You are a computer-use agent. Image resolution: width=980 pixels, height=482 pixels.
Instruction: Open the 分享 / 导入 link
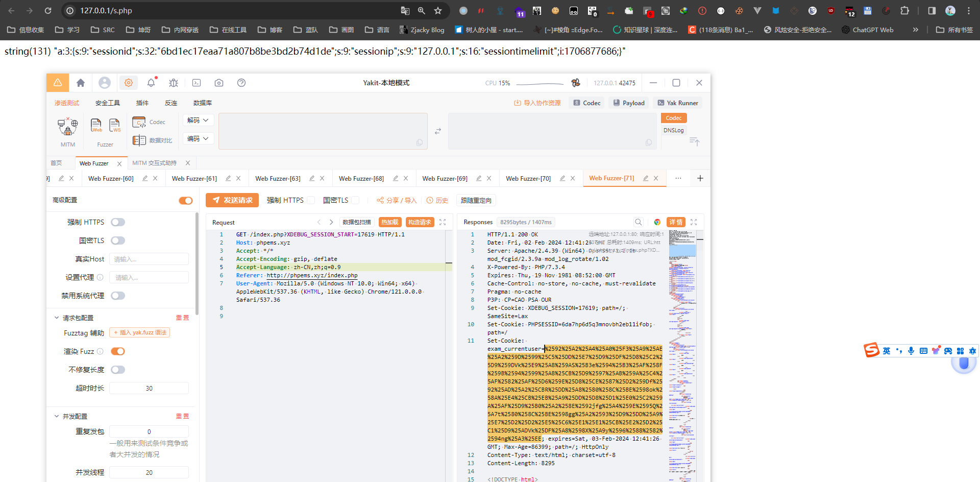point(397,200)
